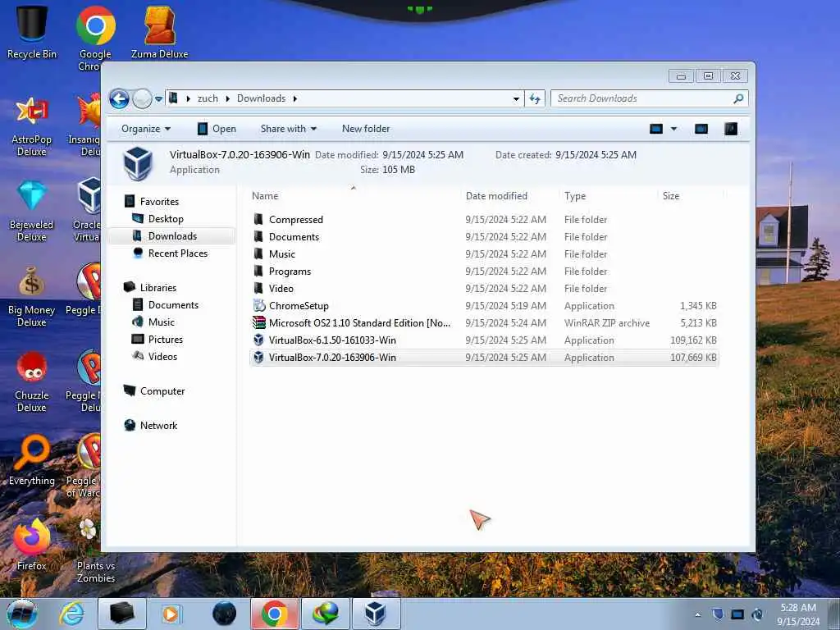Open the Internet Download Manager taskbar icon
The image size is (840, 630).
tap(325, 614)
